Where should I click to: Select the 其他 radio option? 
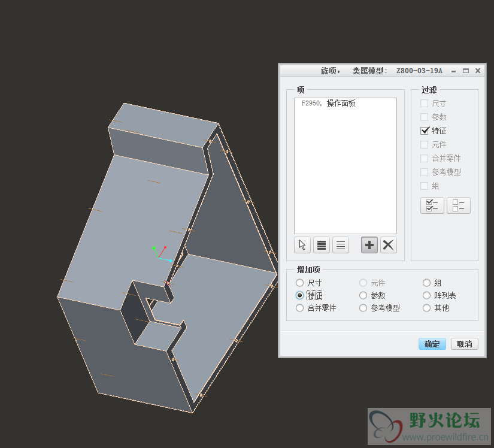click(x=426, y=308)
